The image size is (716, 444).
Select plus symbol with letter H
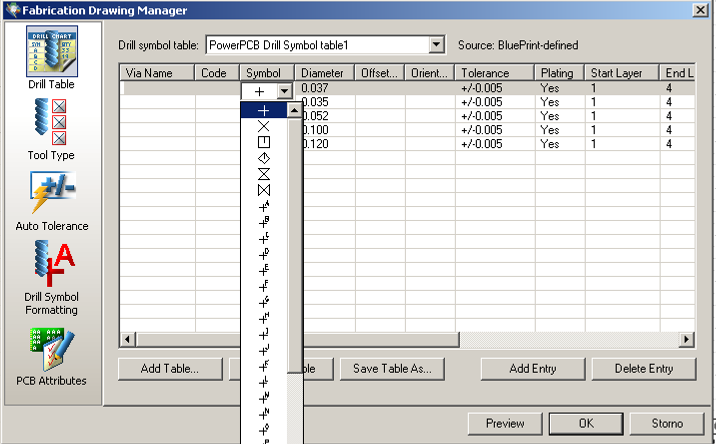264,318
